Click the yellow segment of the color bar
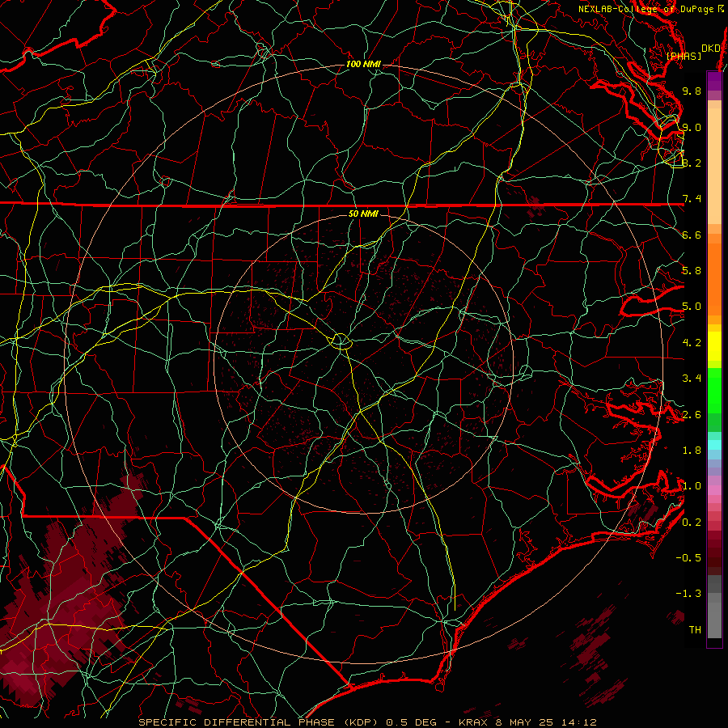Viewport: 728px width, 728px height. click(x=714, y=346)
